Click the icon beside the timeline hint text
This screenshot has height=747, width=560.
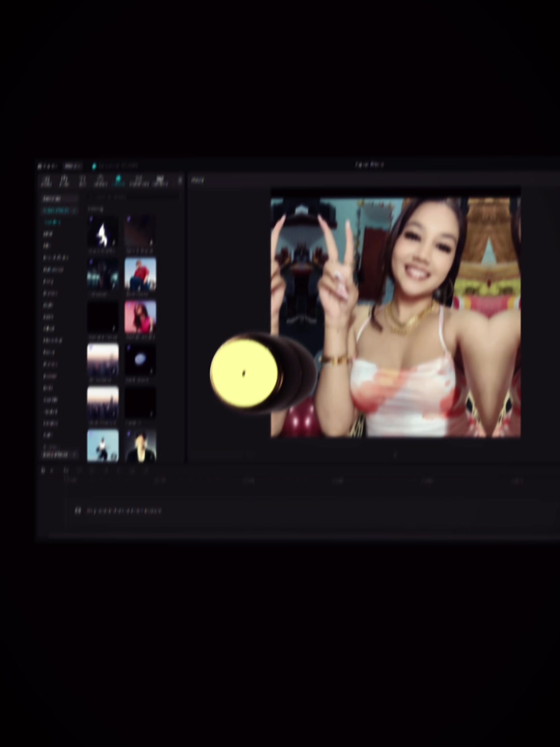[x=78, y=510]
